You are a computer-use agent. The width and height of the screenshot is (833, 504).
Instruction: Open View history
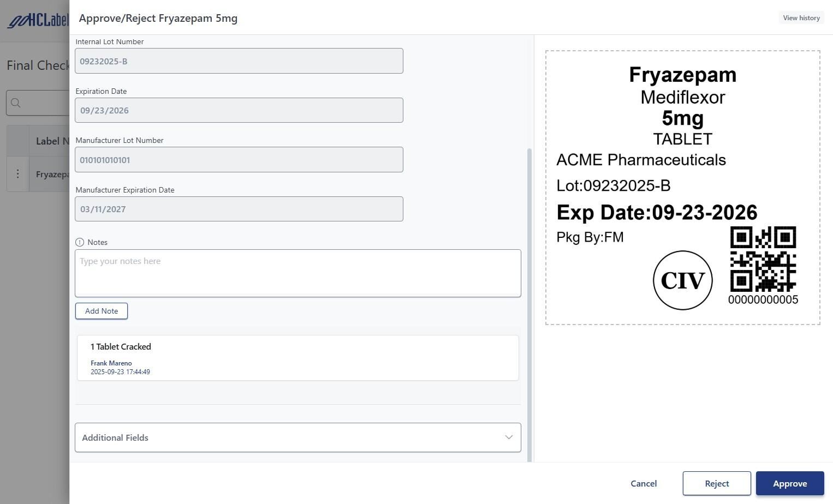point(801,18)
